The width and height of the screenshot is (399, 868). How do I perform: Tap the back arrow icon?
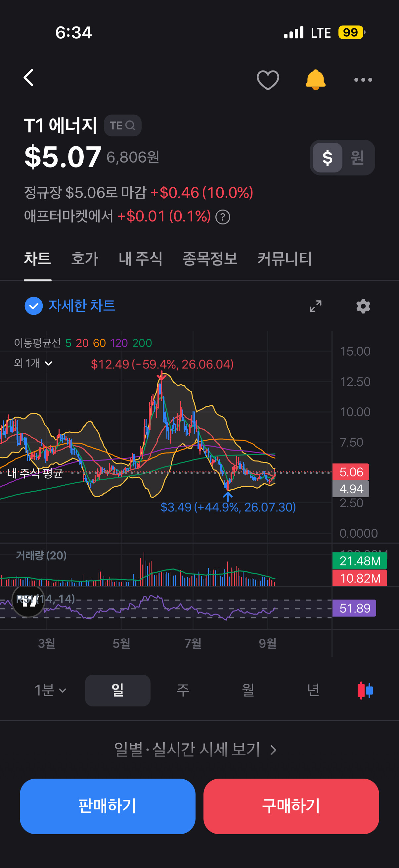[29, 78]
